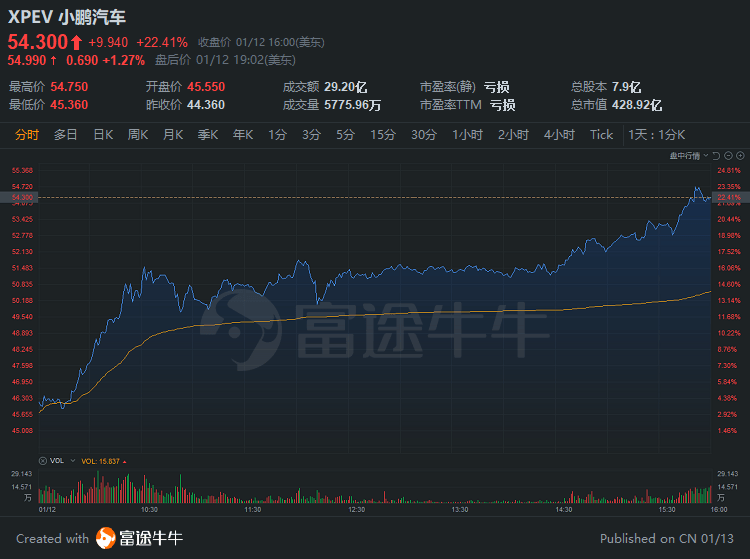The height and width of the screenshot is (559, 750).
Task: Open the 1天 : 1分K range selector
Action: pyautogui.click(x=656, y=135)
